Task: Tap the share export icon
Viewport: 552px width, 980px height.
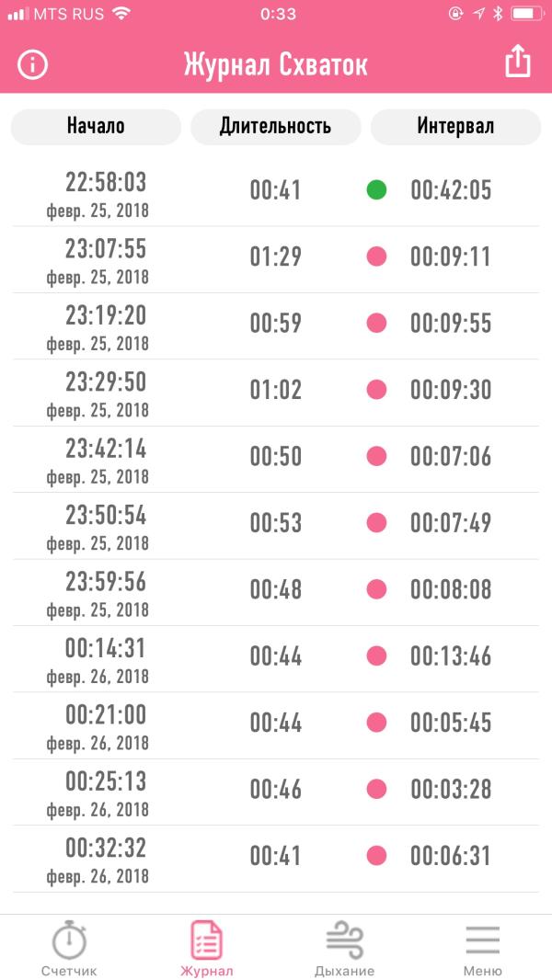Action: click(x=518, y=63)
